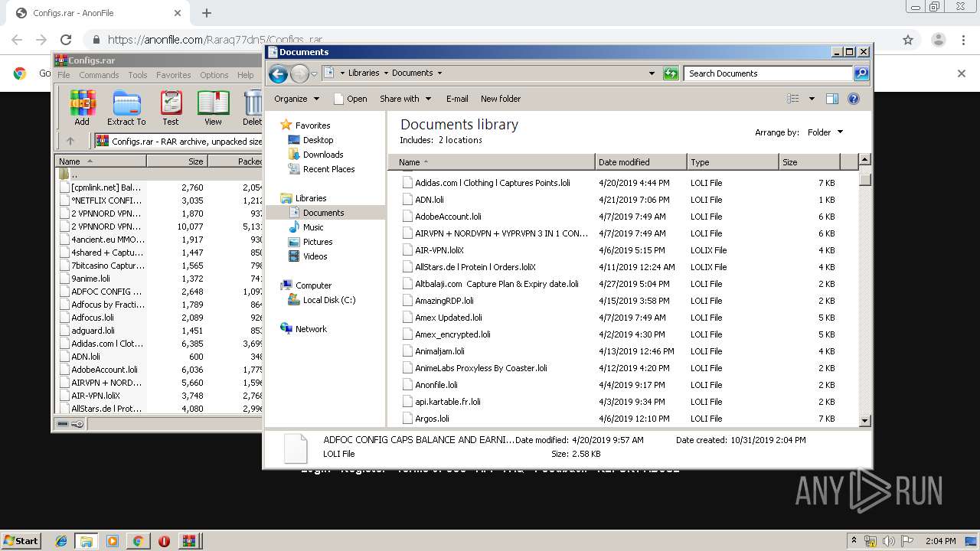Select Downloads in Favorites

coord(323,155)
